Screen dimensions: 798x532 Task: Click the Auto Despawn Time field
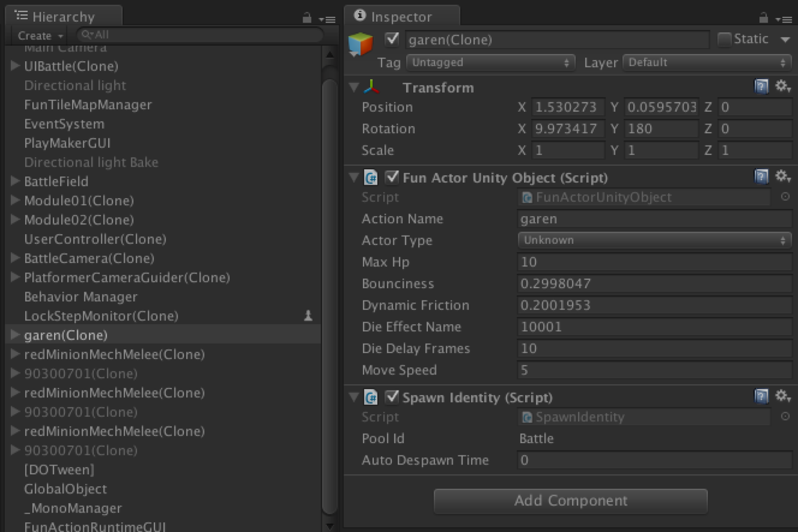coord(654,460)
